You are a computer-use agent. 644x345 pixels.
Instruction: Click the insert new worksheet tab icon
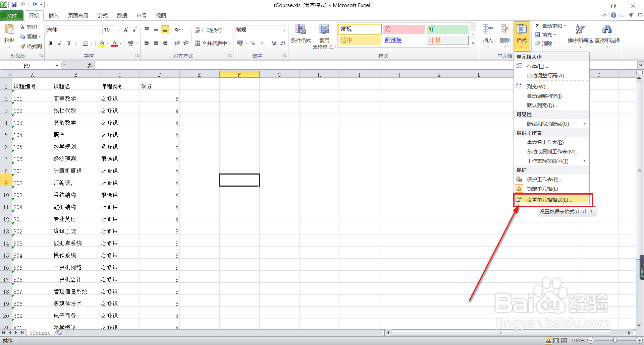(x=59, y=333)
